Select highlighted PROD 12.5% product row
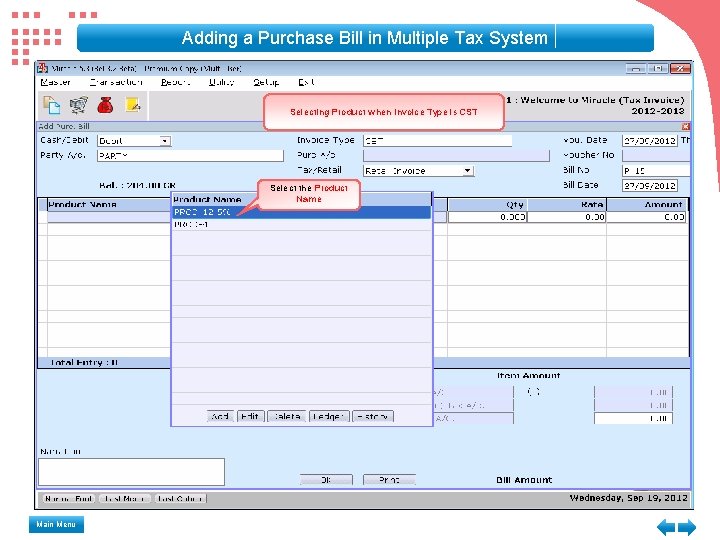 coord(302,212)
